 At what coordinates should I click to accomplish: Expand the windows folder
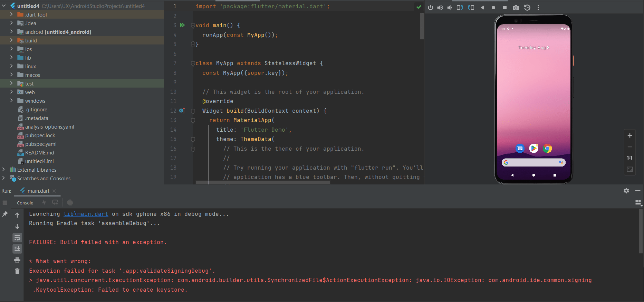[x=11, y=101]
